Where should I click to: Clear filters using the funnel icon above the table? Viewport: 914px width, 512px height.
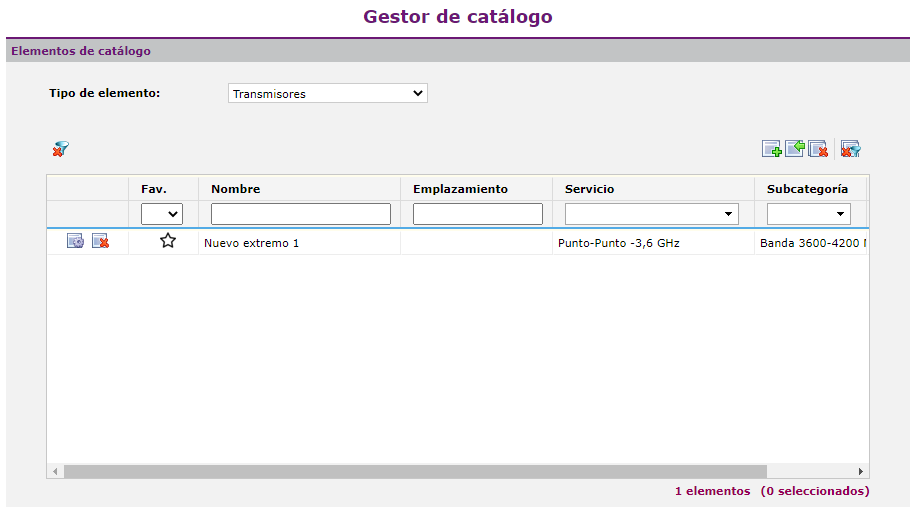coord(61,149)
